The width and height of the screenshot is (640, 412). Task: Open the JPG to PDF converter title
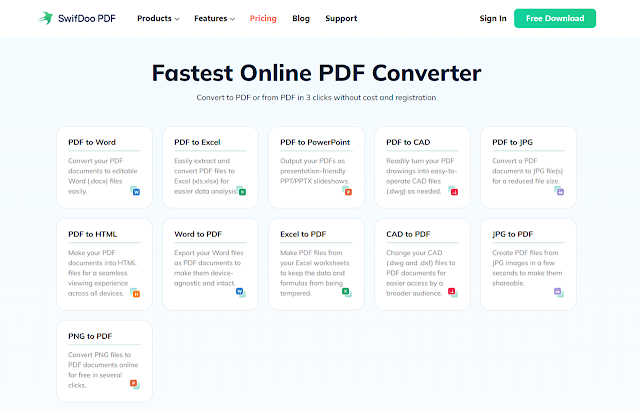[x=512, y=234]
